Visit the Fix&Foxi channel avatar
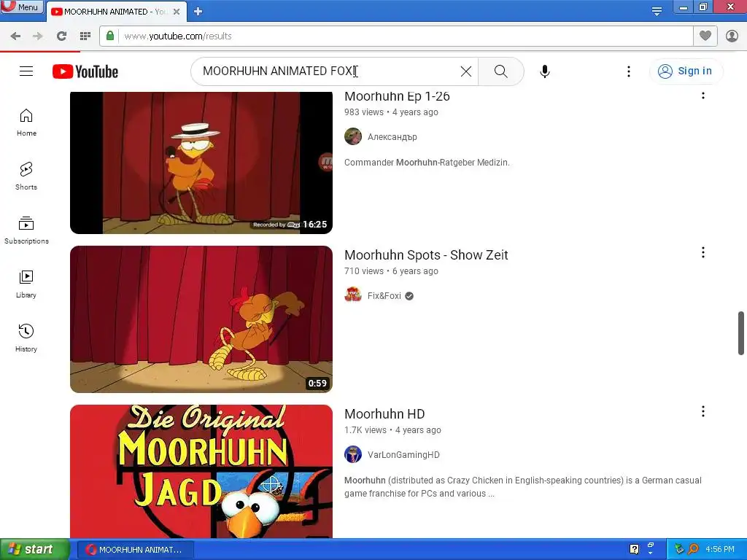Screen dimensions: 747x560 click(x=353, y=295)
